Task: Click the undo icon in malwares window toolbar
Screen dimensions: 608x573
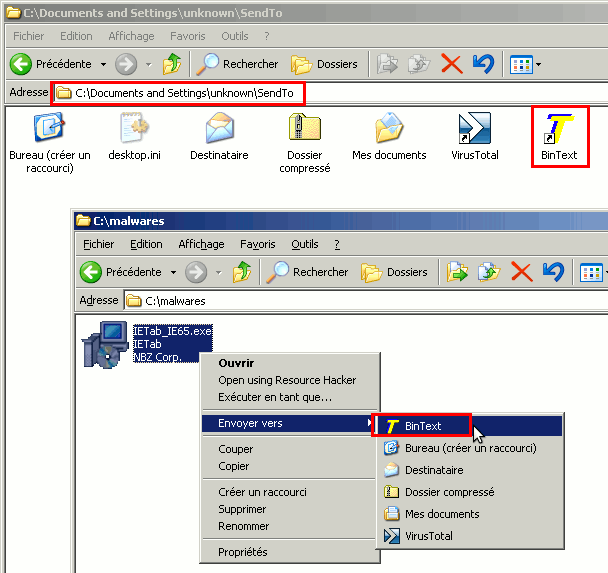Action: (x=553, y=271)
